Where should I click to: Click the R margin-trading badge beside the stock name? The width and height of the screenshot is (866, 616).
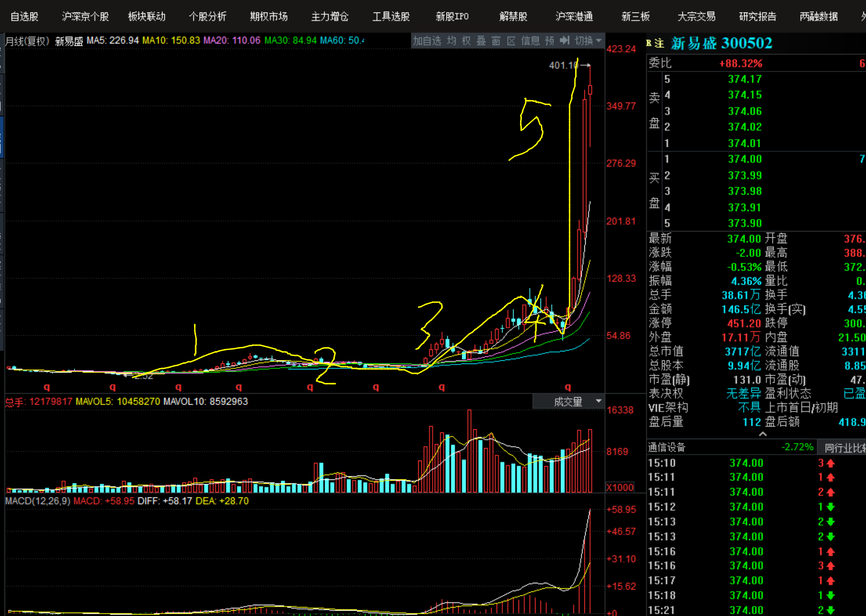[x=649, y=43]
